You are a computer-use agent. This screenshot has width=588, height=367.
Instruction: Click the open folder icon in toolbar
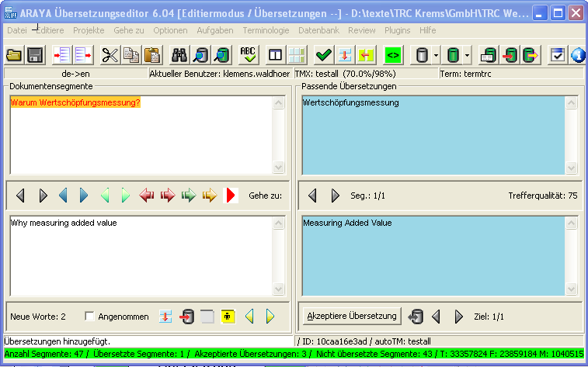tap(14, 55)
